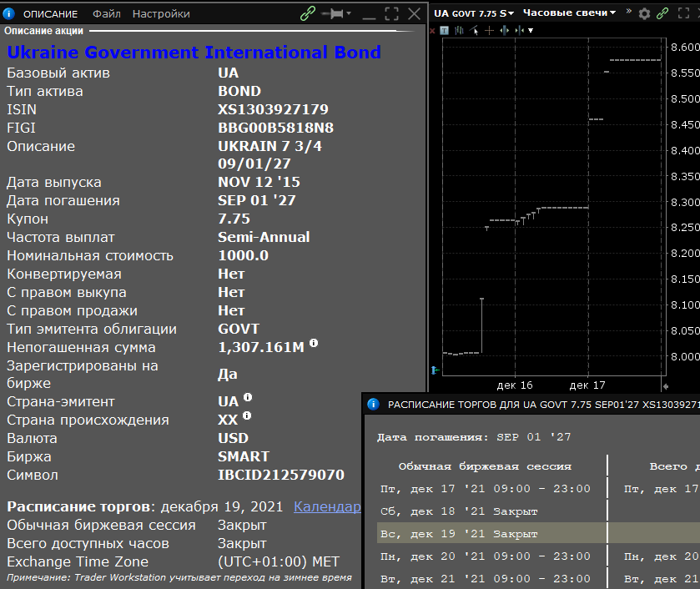Screen dimensions: 700x589
Task: Pin the description window with the pushpin
Action: [334, 14]
